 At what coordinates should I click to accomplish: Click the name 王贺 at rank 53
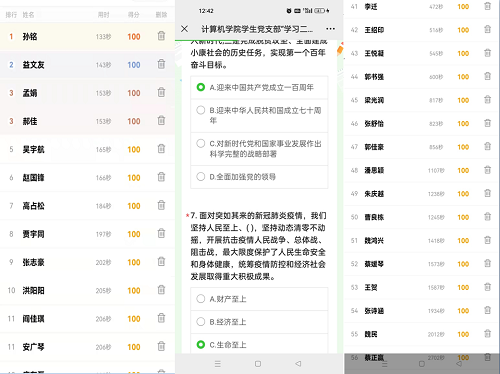(x=371, y=287)
